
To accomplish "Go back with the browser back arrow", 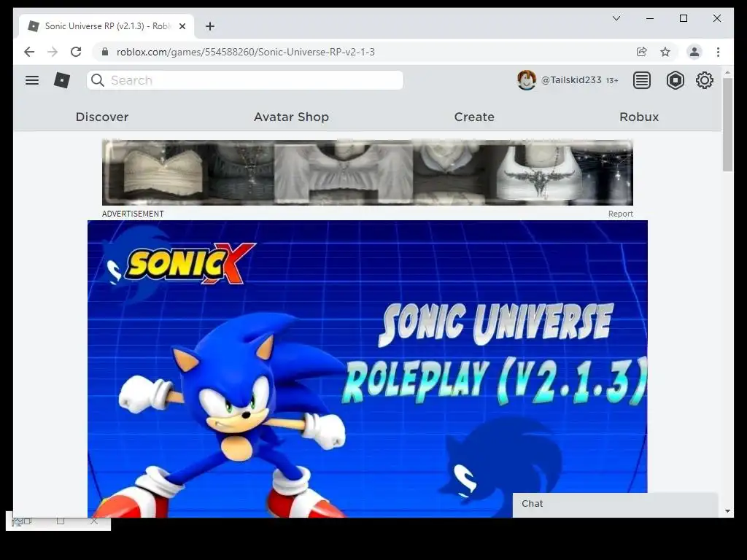I will click(x=29, y=52).
